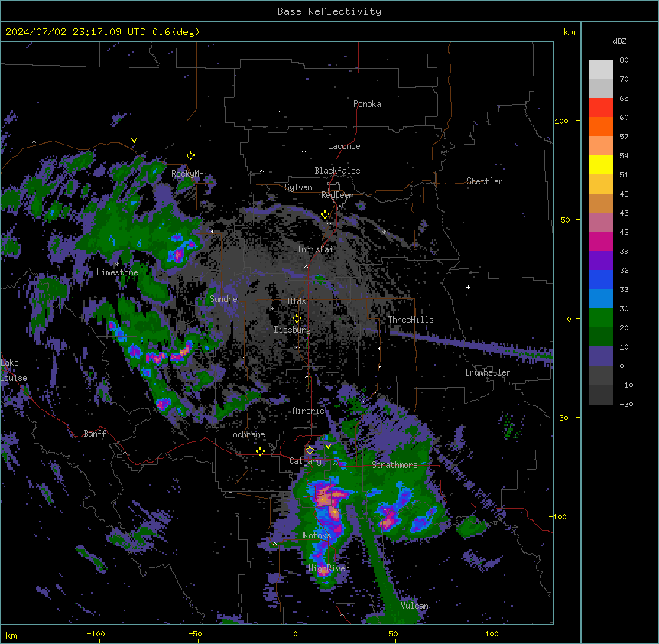
Task: Click the white legend swatch between 80 and 70
Action: pos(601,70)
